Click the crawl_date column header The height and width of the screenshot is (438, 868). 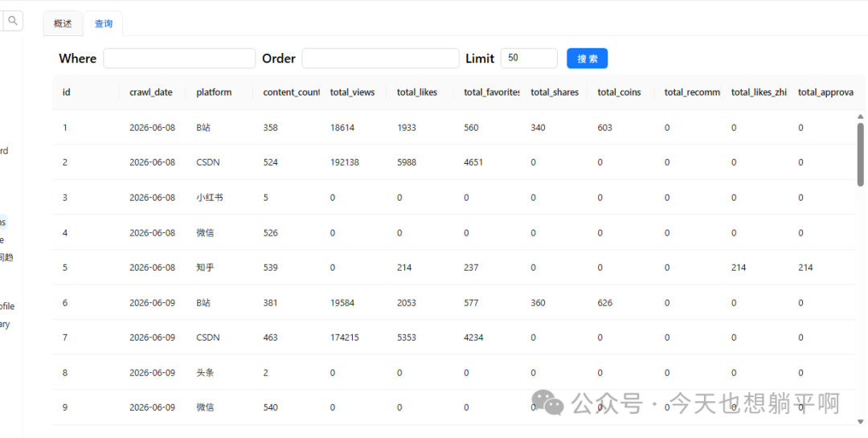point(150,92)
